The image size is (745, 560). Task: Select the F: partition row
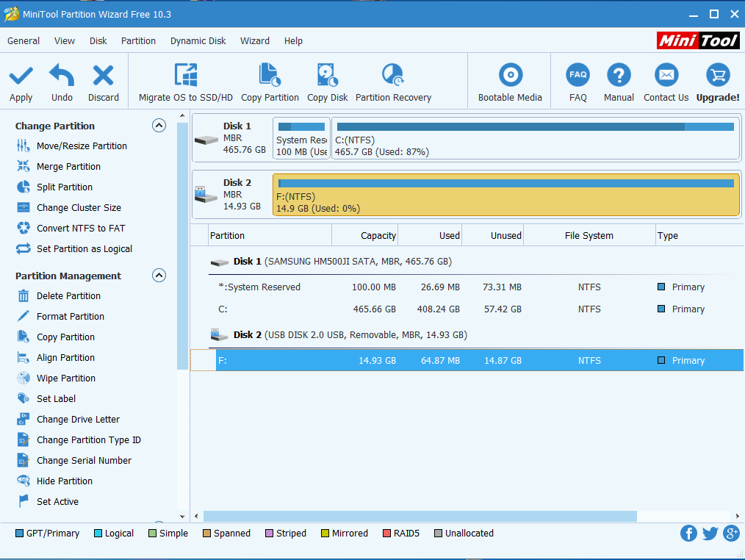click(x=467, y=360)
